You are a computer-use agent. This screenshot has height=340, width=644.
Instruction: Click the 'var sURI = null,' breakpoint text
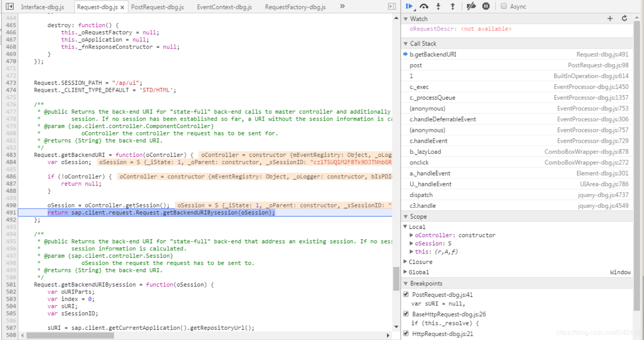click(438, 304)
